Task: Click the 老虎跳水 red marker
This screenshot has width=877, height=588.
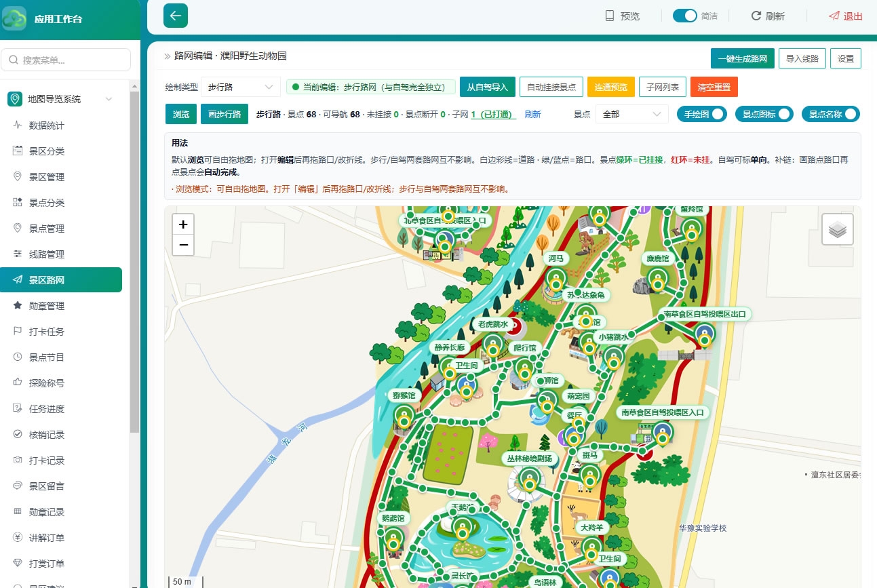Action: 515,328
